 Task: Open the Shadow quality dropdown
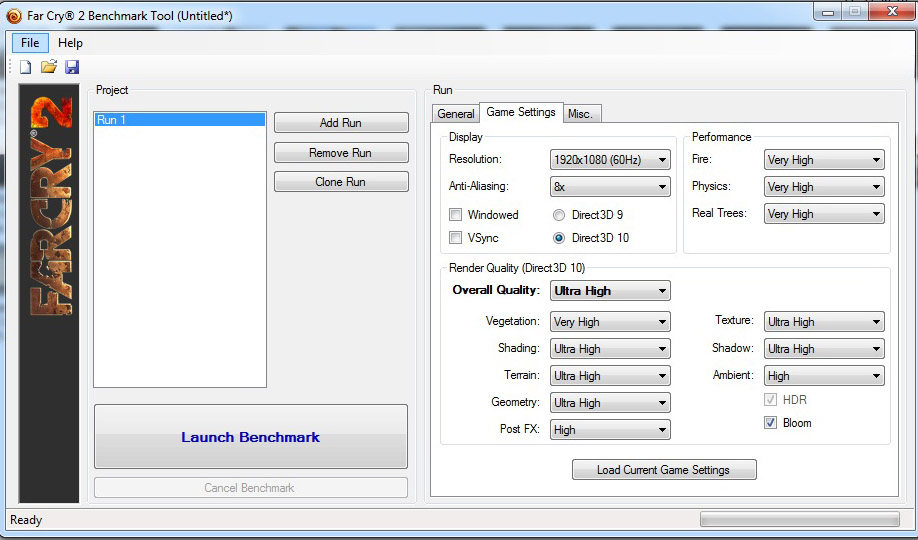pos(824,348)
